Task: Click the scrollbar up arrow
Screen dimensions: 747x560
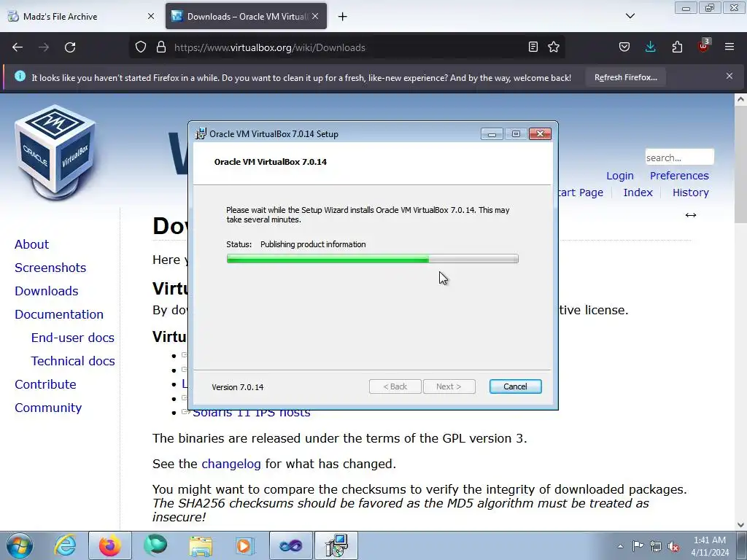Action: click(740, 99)
